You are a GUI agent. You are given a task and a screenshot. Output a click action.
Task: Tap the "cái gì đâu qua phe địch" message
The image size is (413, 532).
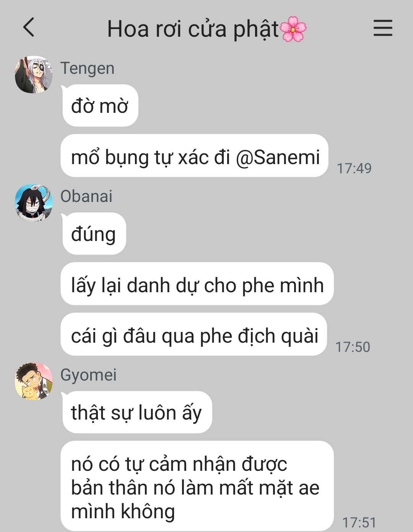tap(193, 334)
